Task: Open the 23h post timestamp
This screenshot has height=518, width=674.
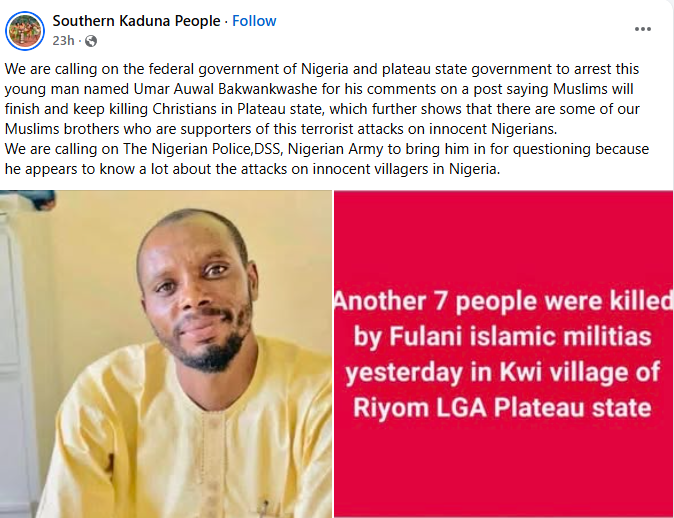Action: 64,41
